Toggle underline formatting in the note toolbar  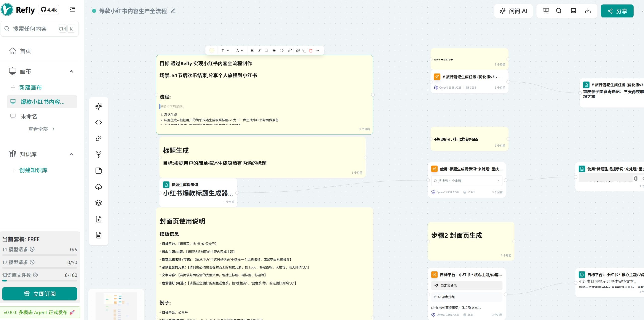click(266, 50)
